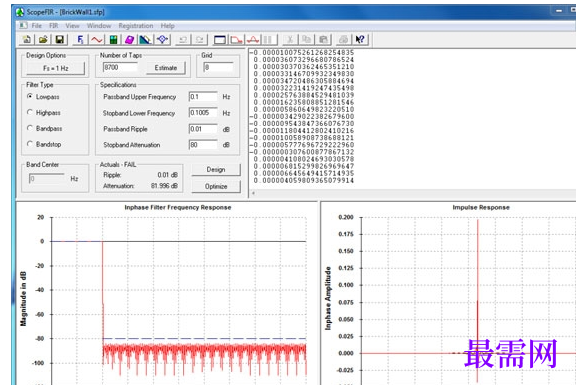Screen dimensions: 576x385
Task: Open the View menu
Action: (x=72, y=26)
